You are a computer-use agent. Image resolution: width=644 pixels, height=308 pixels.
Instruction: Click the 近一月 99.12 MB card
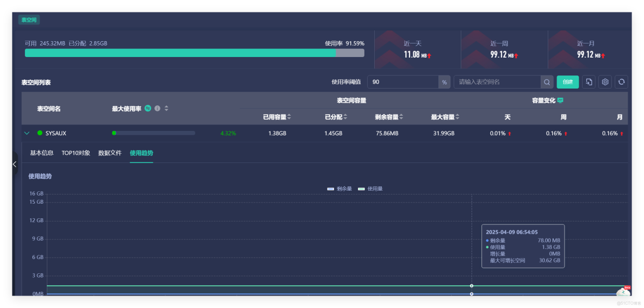[x=590, y=49]
